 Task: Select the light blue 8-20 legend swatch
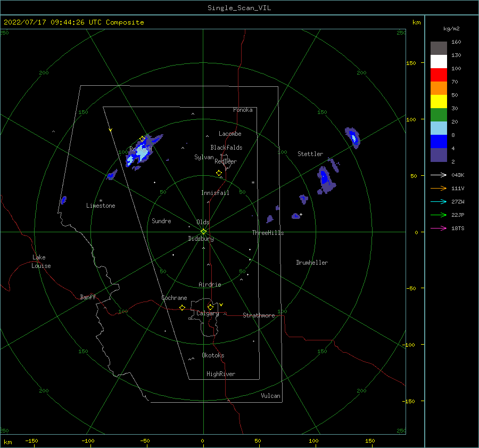tap(439, 128)
